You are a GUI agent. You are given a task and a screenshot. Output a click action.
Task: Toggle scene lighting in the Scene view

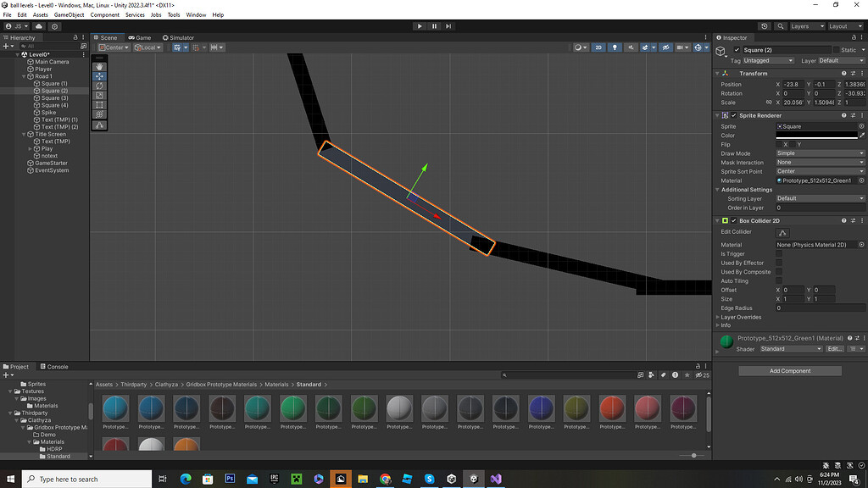point(615,47)
